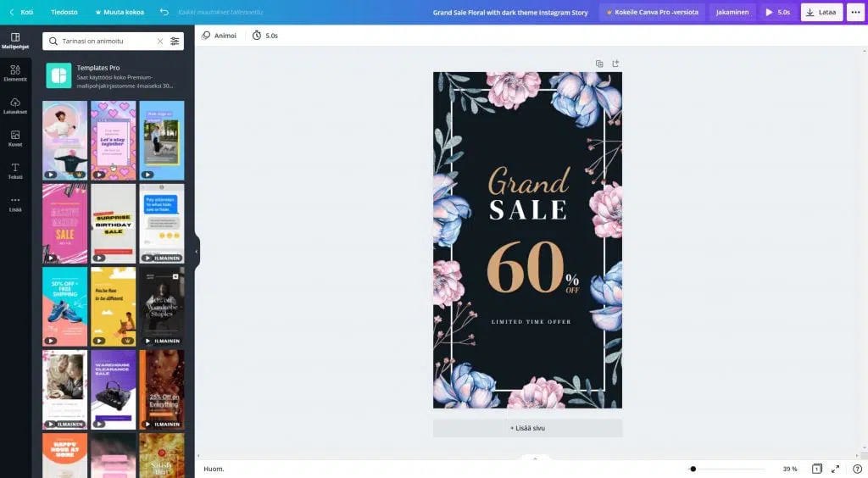
Task: Select the Wardrobe Staples dark template
Action: [162, 307]
